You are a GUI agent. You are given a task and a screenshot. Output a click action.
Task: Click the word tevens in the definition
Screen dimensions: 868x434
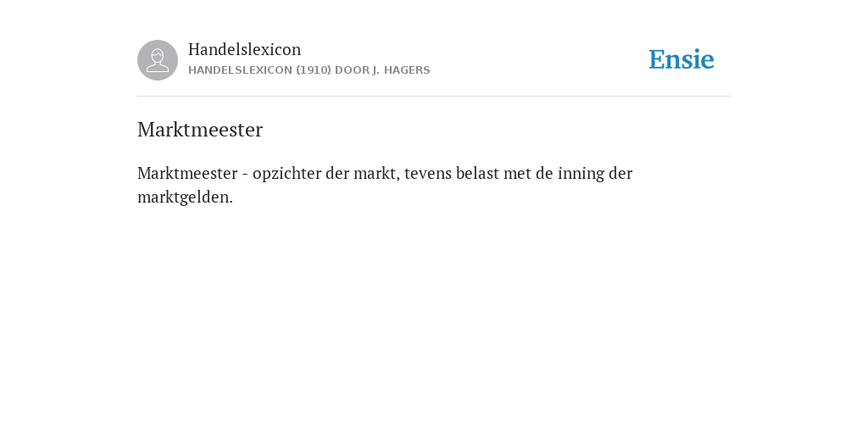(428, 173)
